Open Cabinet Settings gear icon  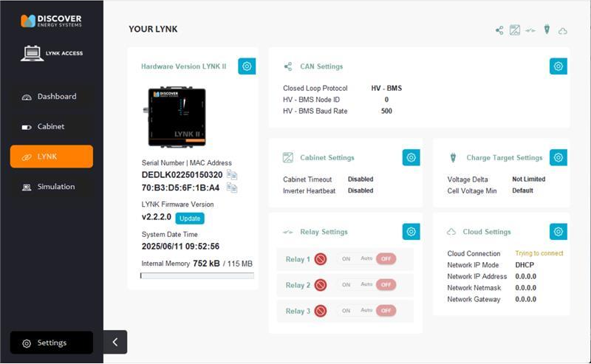pyautogui.click(x=411, y=157)
